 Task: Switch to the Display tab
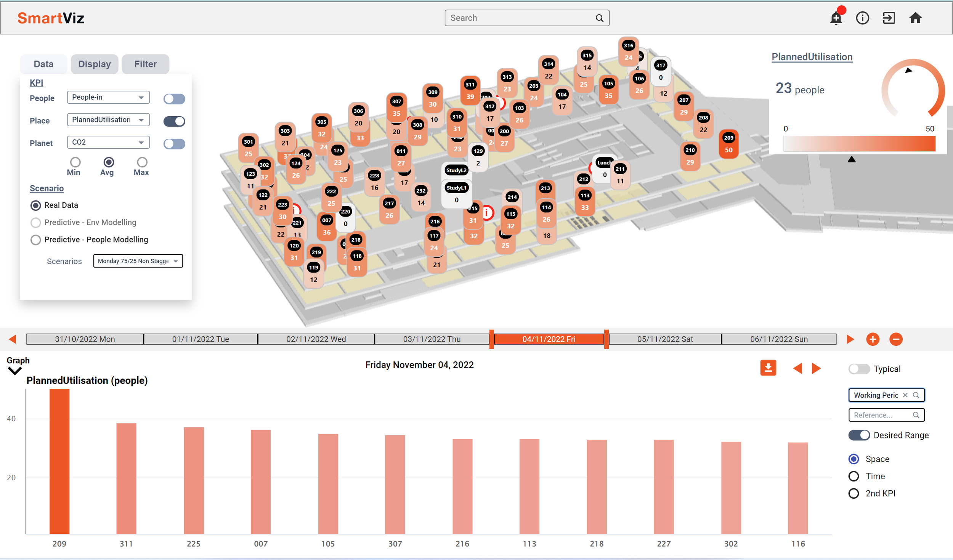(x=94, y=64)
